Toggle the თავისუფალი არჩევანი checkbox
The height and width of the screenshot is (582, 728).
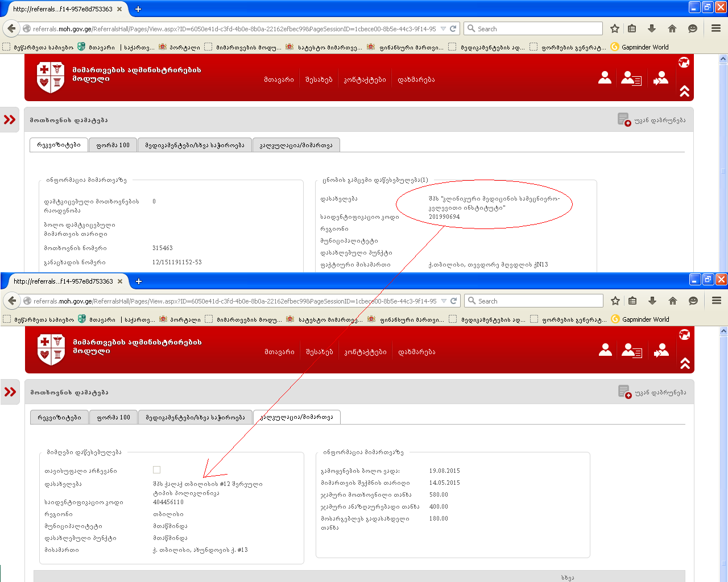click(157, 470)
